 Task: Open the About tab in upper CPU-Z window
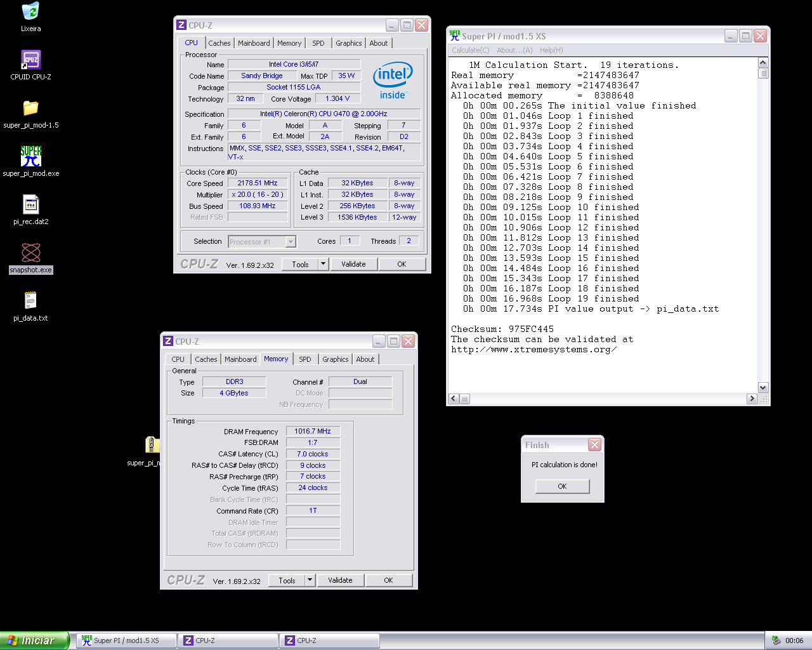(x=379, y=43)
